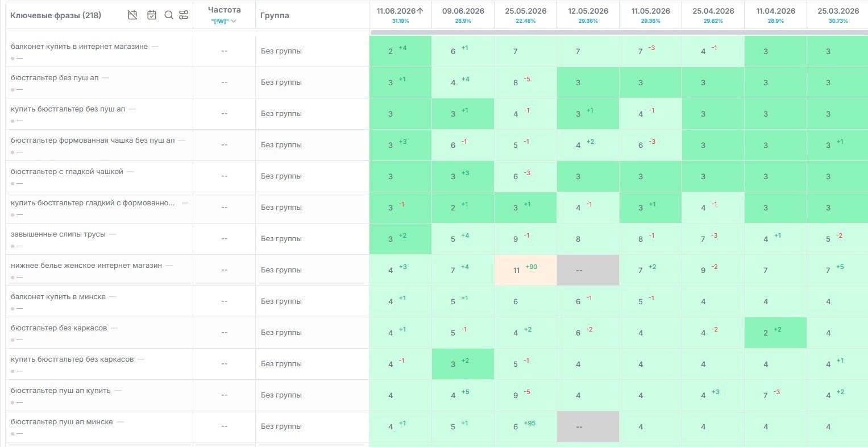The image size is (868, 447).
Task: Click the calendar with checkmark icon
Action: coord(152,15)
